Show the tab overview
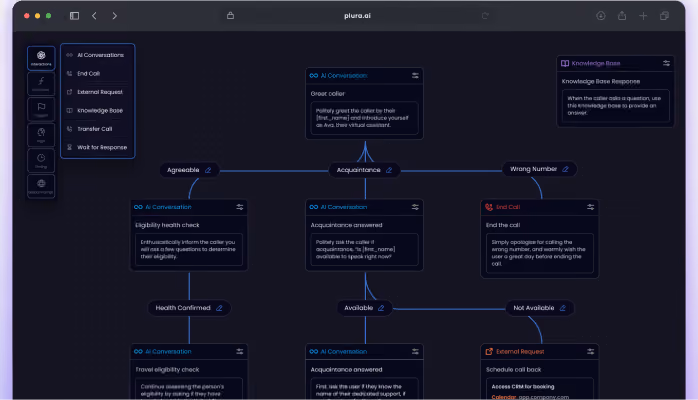 point(664,16)
